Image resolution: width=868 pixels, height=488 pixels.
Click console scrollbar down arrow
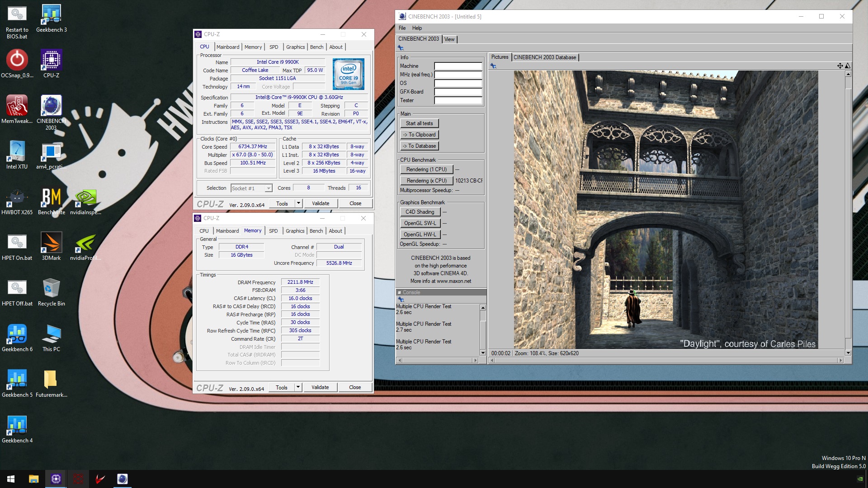point(483,353)
